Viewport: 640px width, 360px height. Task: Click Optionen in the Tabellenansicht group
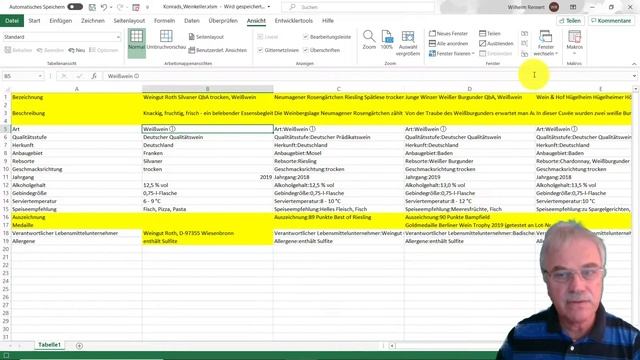click(104, 50)
